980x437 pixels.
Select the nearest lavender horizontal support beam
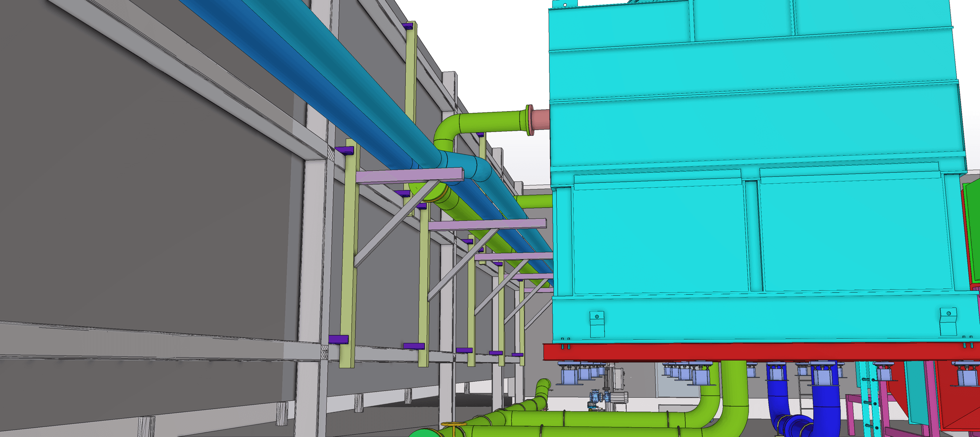[x=410, y=176]
